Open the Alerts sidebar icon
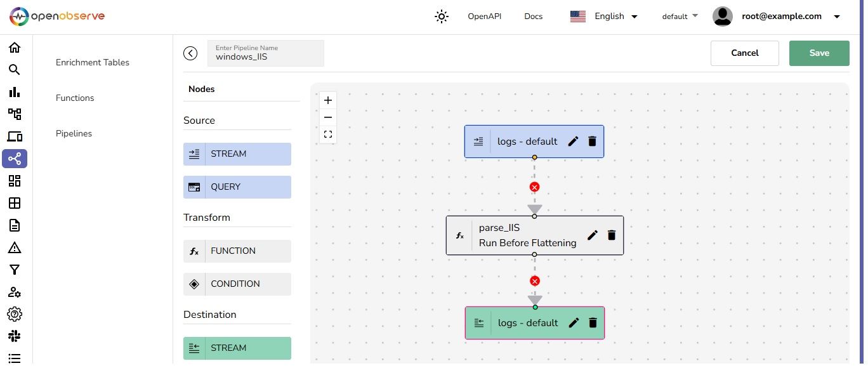Viewport: 868px width, 368px height. point(15,247)
